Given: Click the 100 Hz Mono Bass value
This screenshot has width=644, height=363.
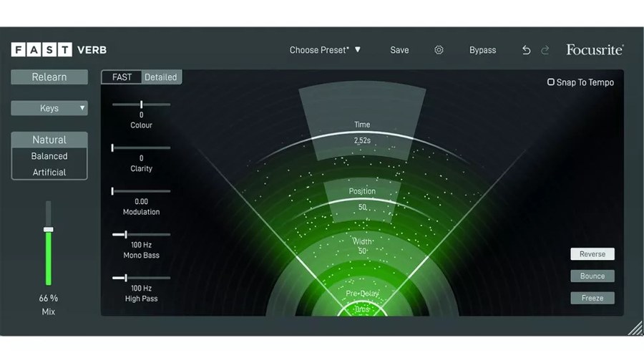Looking at the screenshot, I should (141, 245).
